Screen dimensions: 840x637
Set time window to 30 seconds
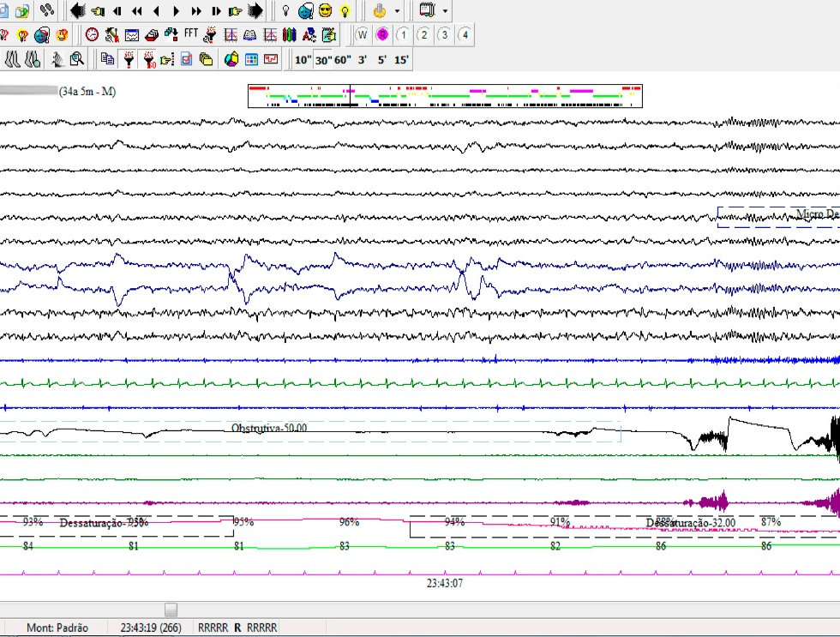click(324, 59)
